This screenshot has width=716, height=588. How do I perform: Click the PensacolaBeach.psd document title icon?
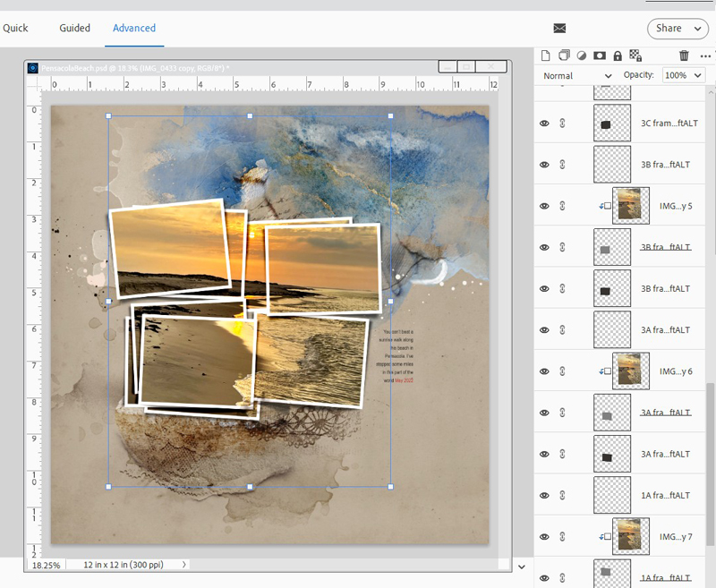tap(32, 68)
